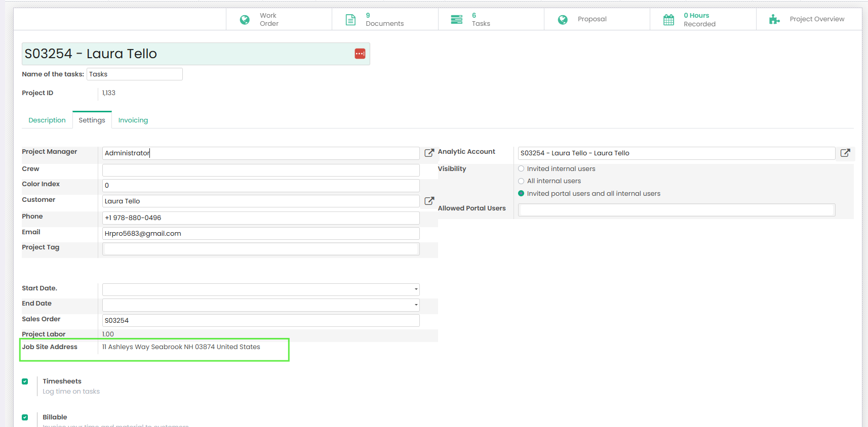Click the Project Overview puzzle icon

tap(774, 20)
